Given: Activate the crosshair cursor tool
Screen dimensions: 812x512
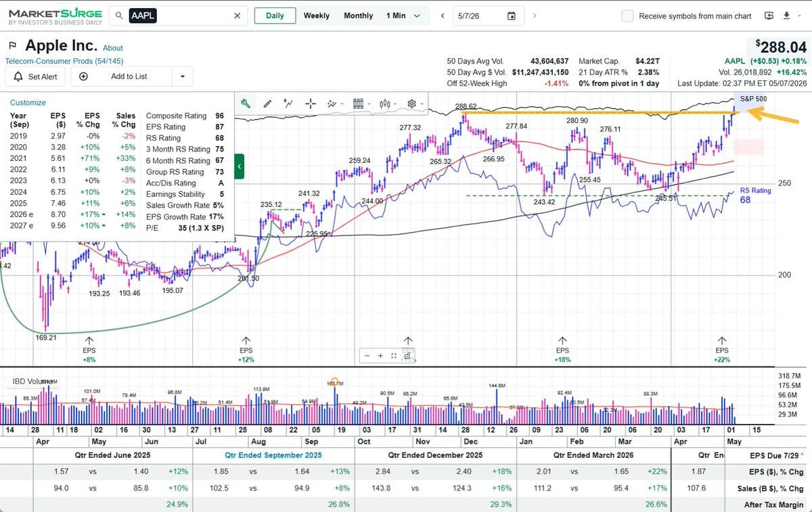Looking at the screenshot, I should pyautogui.click(x=311, y=103).
